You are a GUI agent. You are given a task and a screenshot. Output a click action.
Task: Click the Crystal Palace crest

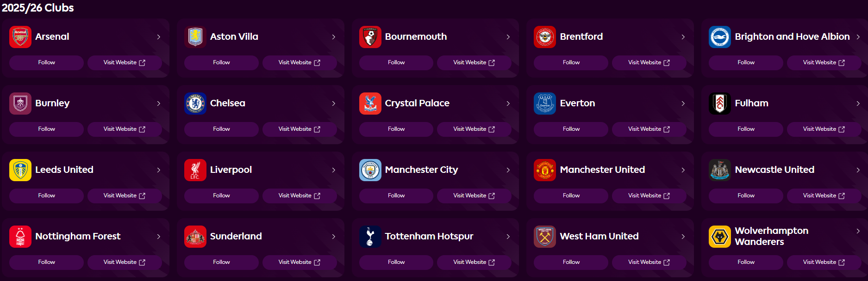pos(370,103)
